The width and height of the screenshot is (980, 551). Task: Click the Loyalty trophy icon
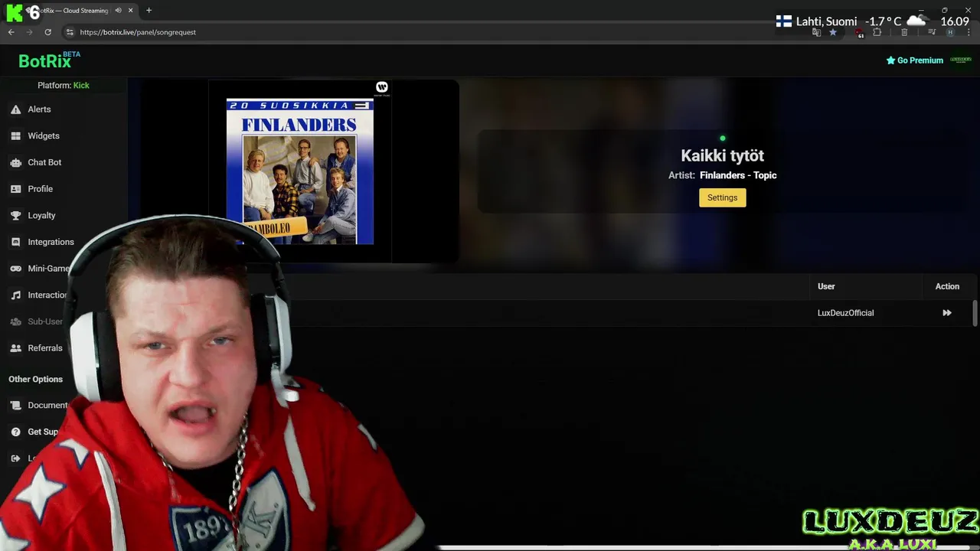click(15, 216)
